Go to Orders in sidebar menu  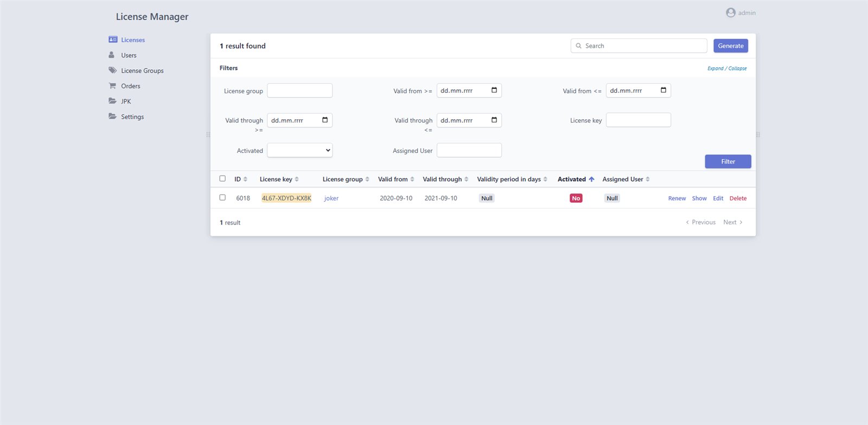click(x=131, y=86)
